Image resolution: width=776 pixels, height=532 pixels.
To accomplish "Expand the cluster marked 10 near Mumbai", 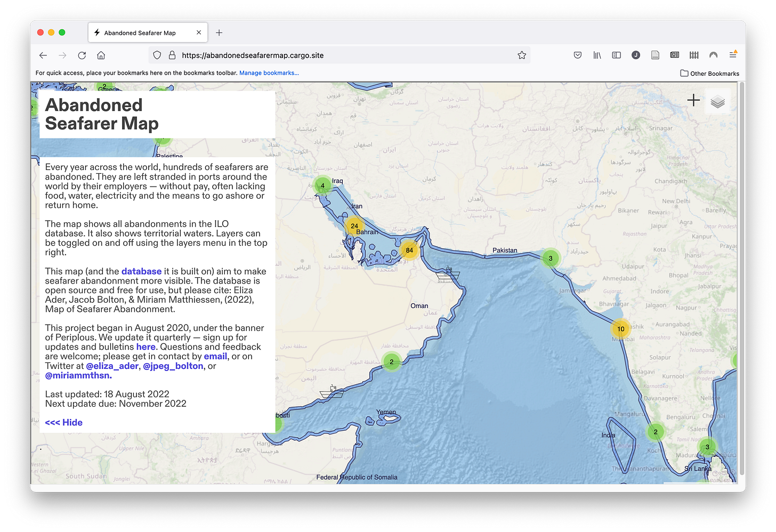I will click(x=620, y=329).
